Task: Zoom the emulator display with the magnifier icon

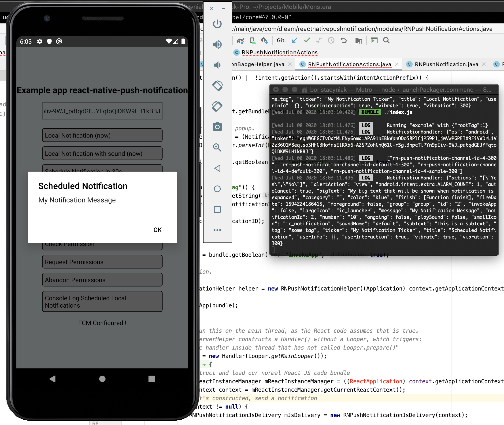Action: click(x=217, y=147)
